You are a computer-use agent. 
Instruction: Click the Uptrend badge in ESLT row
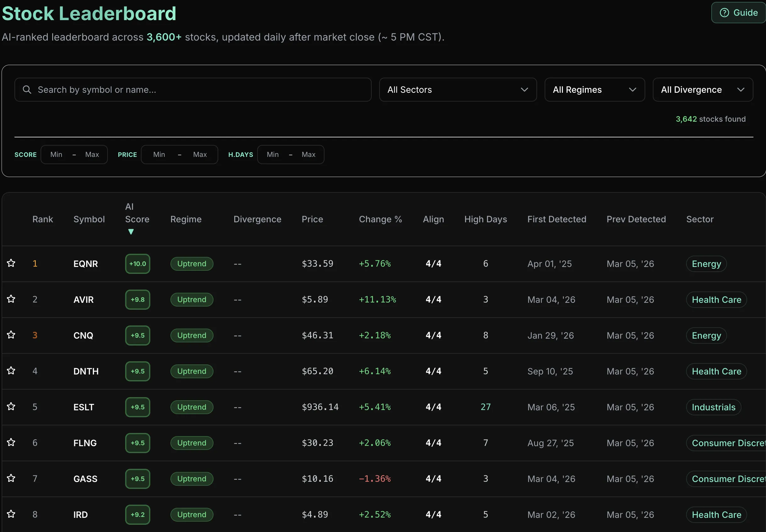[x=192, y=407]
